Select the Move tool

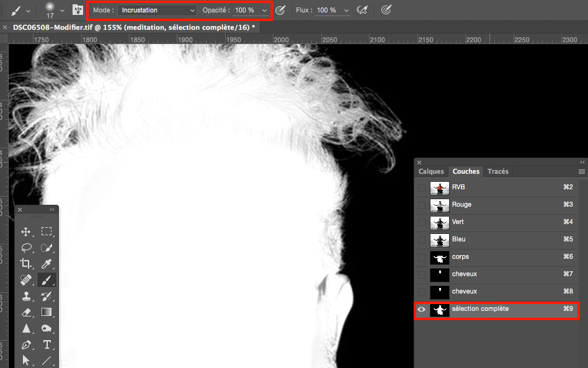(x=26, y=231)
